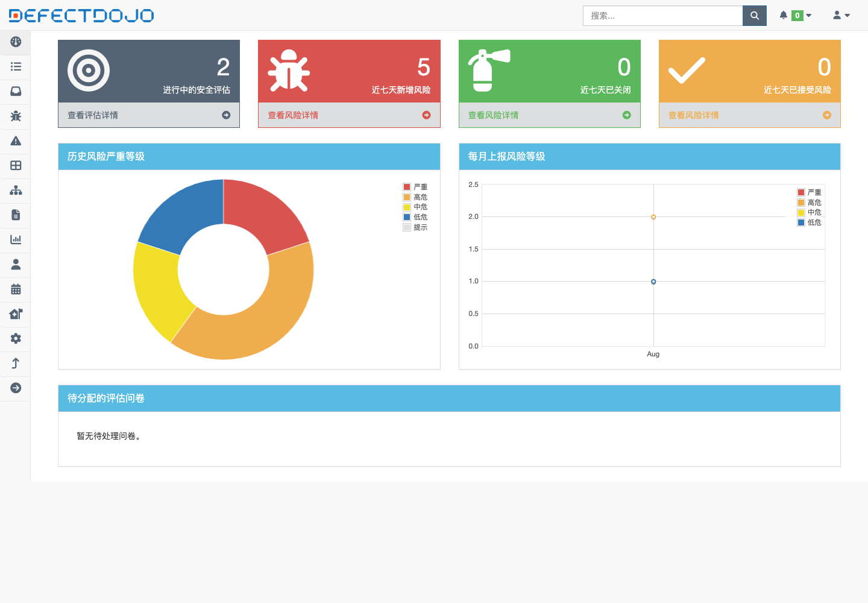Click the orange data point at 2.0
Screen dimensions: 868x603
653,217
